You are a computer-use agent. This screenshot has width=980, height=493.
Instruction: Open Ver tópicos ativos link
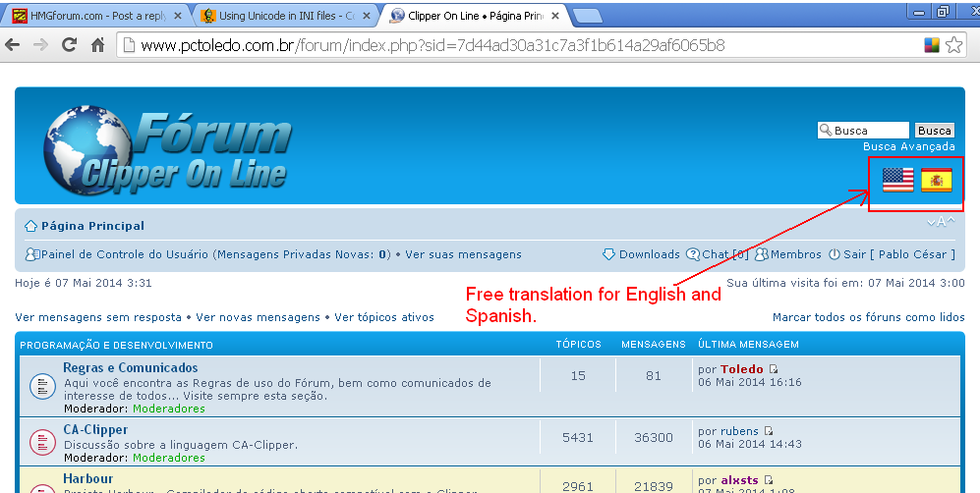point(383,317)
